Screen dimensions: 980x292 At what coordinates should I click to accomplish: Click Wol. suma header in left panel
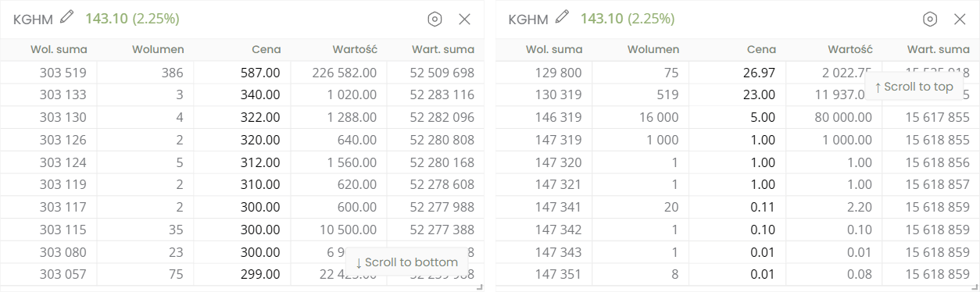click(59, 49)
